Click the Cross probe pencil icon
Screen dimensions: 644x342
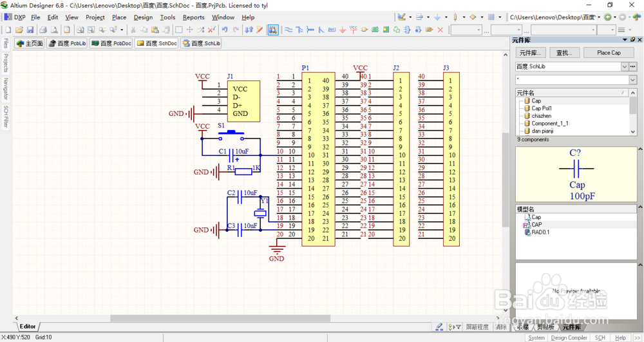[x=260, y=30]
